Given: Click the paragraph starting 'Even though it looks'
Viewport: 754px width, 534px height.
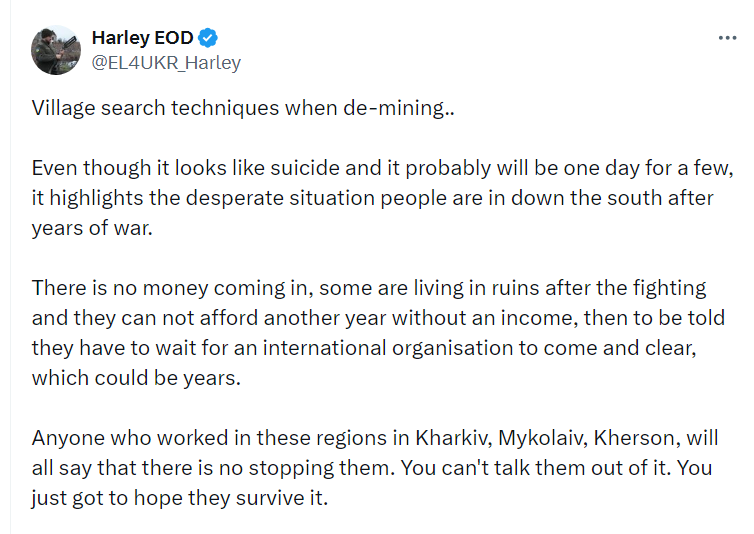Looking at the screenshot, I should pyautogui.click(x=382, y=198).
